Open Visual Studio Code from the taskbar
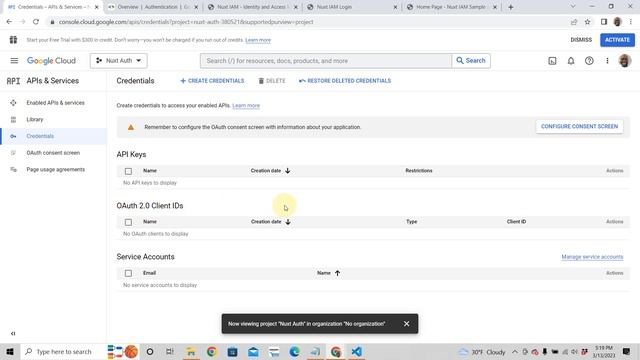Viewport: 640px width, 360px height. pyautogui.click(x=356, y=351)
